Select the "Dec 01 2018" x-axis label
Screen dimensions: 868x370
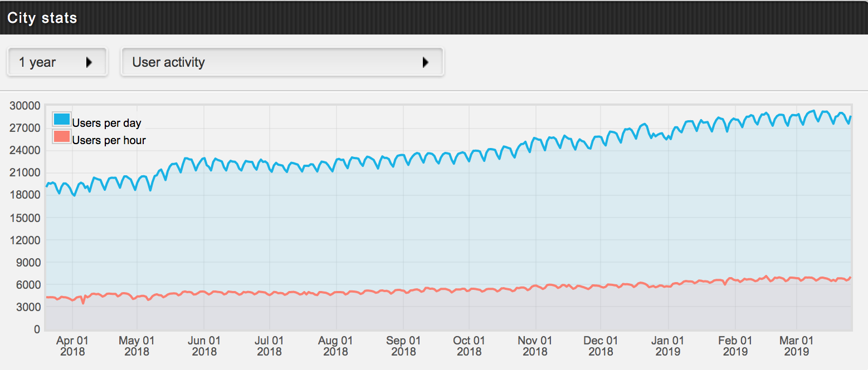coord(601,346)
